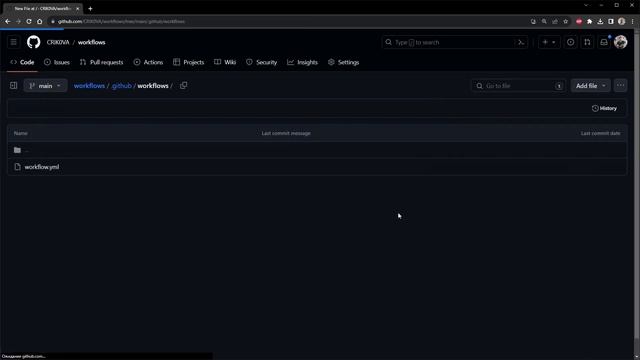Switch to the Insights tab

[302, 62]
